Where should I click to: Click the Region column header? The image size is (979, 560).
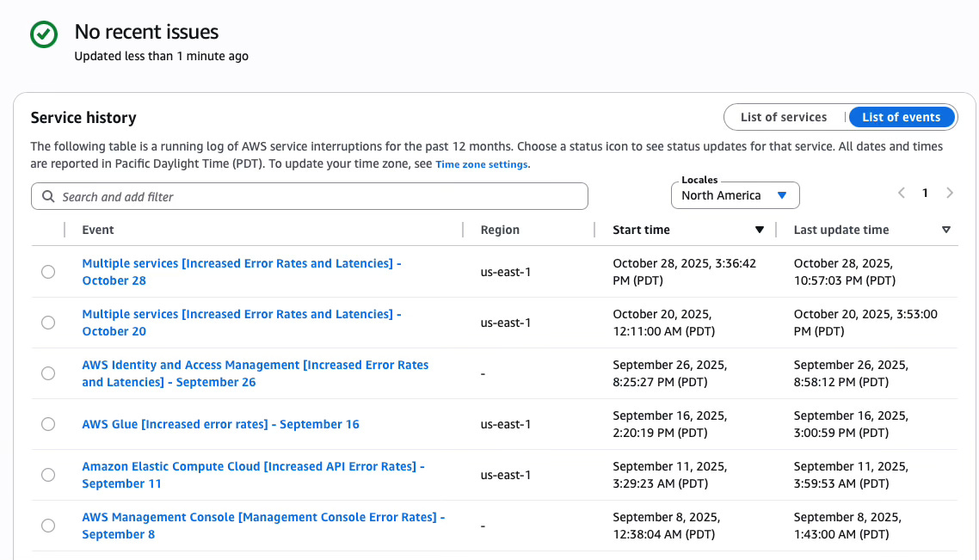click(x=500, y=230)
